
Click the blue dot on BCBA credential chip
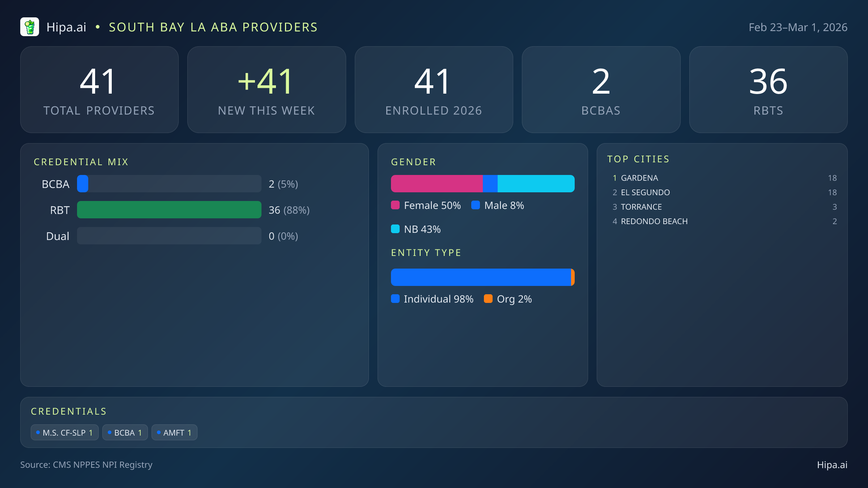tap(110, 432)
